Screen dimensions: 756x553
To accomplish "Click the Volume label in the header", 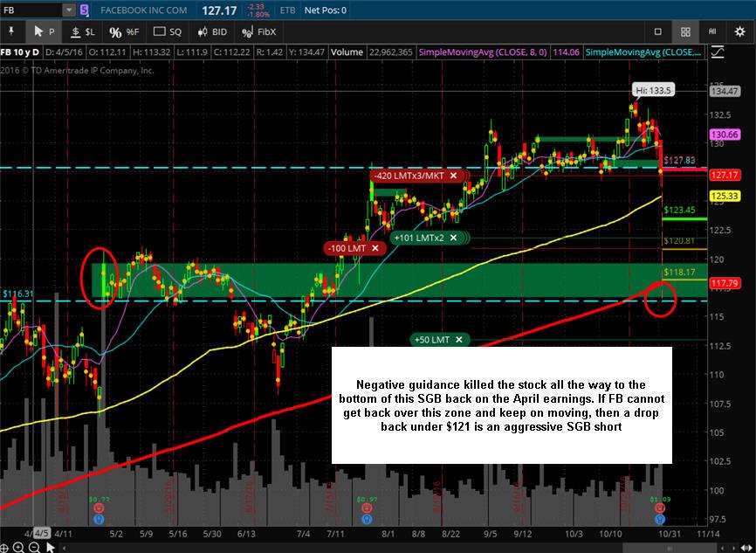I will point(347,52).
